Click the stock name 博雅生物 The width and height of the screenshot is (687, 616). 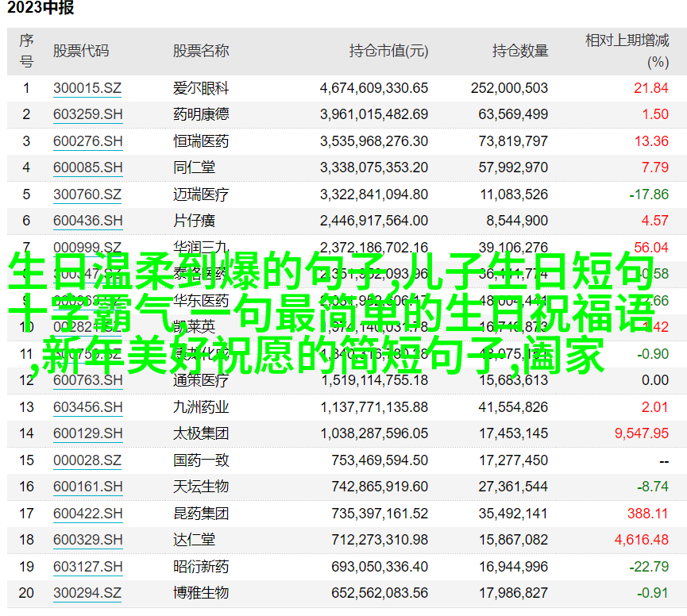click(x=201, y=593)
